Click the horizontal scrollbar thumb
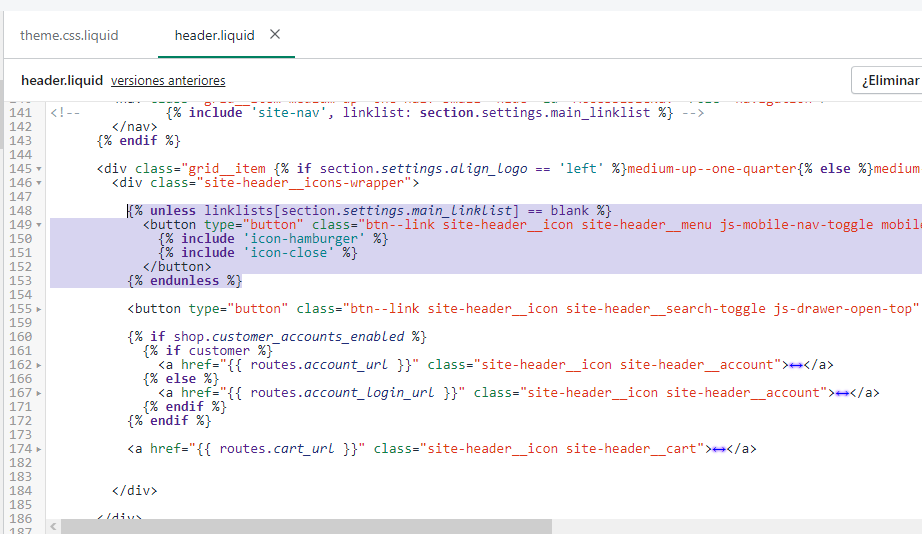This screenshot has height=534, width=922. click(x=306, y=526)
